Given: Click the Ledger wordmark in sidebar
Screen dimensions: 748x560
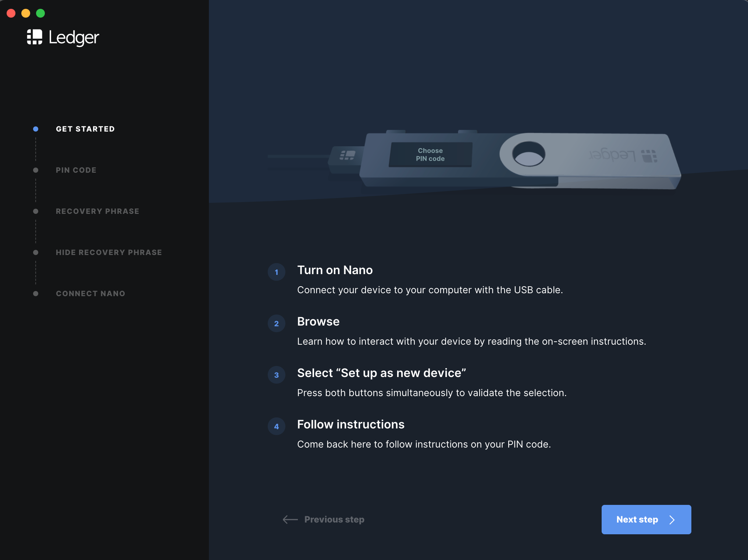Looking at the screenshot, I should click(74, 38).
